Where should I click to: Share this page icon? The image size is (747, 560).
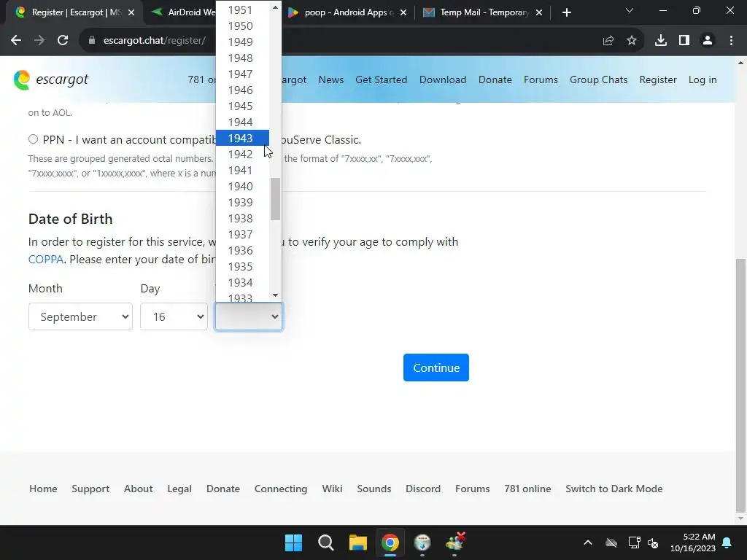[608, 41]
